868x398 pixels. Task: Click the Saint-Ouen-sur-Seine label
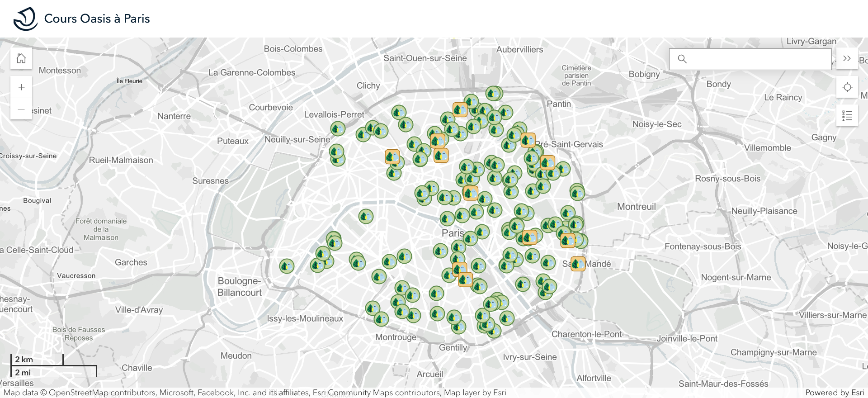pos(425,58)
